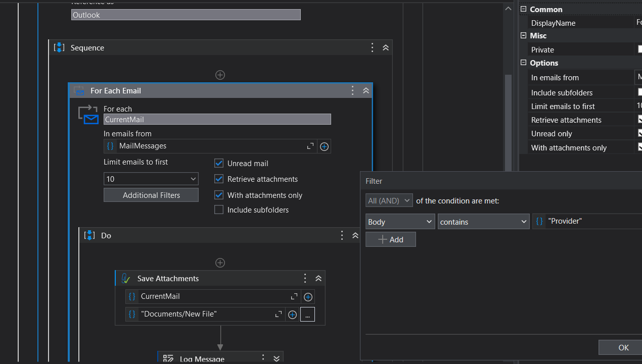Click the paperclip icon on Save Attachments

coord(125,278)
